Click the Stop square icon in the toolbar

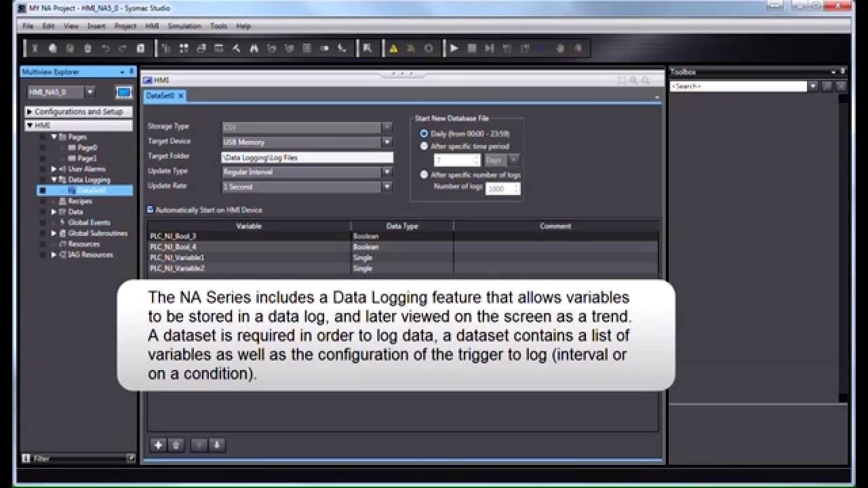coord(472,49)
